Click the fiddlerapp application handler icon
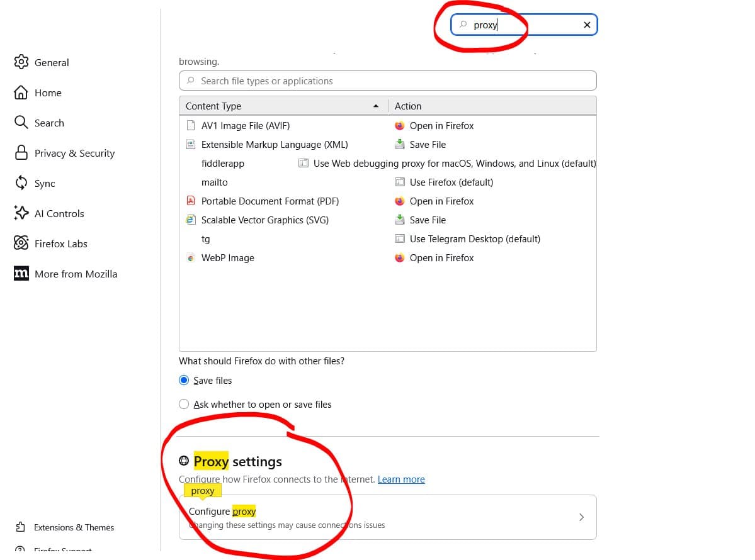This screenshot has height=560, width=755. 304,163
